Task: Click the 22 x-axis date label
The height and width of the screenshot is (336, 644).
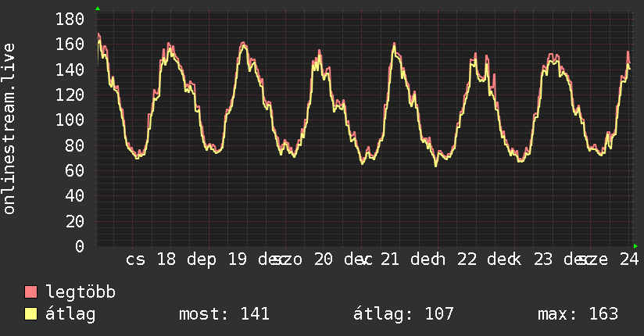Action: 467,259
